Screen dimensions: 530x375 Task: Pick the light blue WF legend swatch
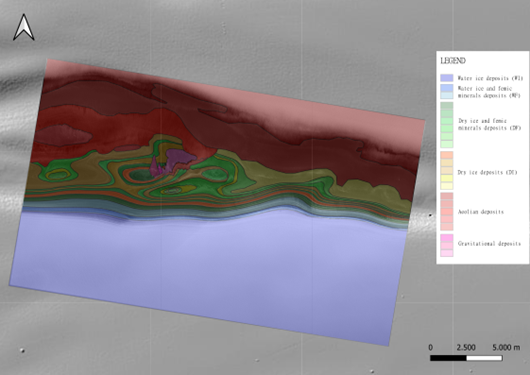tap(447, 95)
